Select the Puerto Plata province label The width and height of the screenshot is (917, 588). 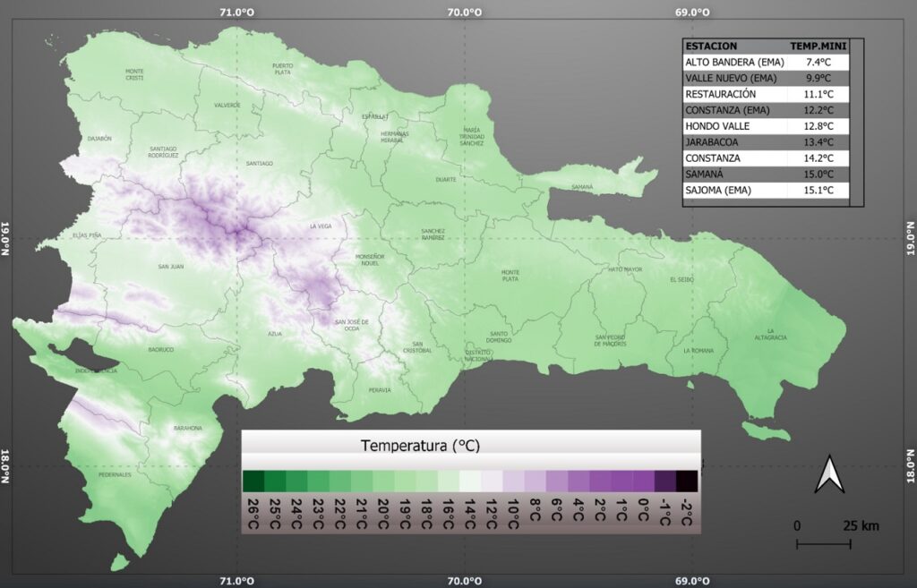click(283, 69)
